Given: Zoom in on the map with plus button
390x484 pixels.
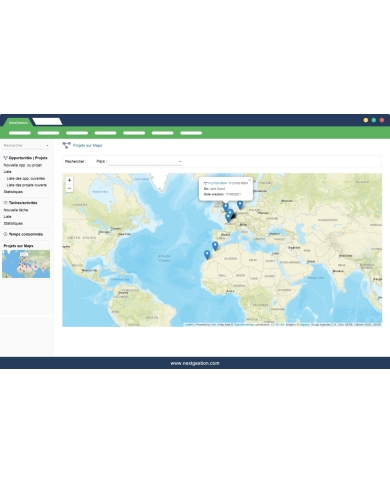Looking at the screenshot, I should pos(69,180).
